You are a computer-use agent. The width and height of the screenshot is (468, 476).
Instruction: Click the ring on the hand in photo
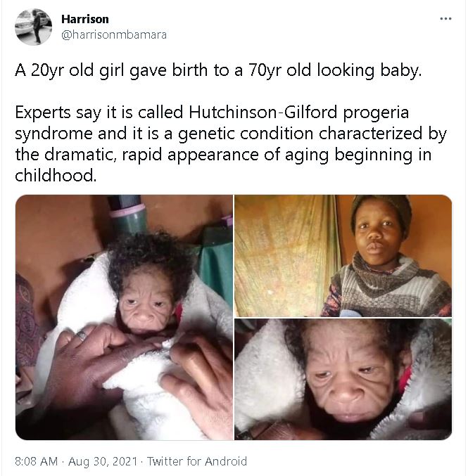tap(82, 335)
